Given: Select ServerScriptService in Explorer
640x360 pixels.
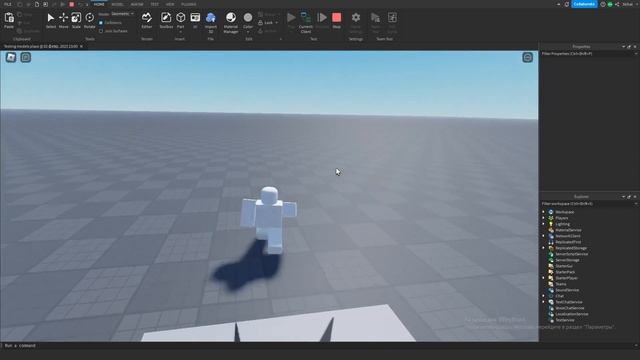Looking at the screenshot, I should coord(571,254).
